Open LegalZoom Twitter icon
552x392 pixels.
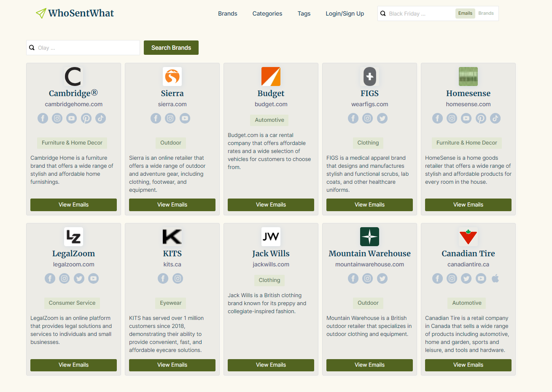tap(79, 279)
